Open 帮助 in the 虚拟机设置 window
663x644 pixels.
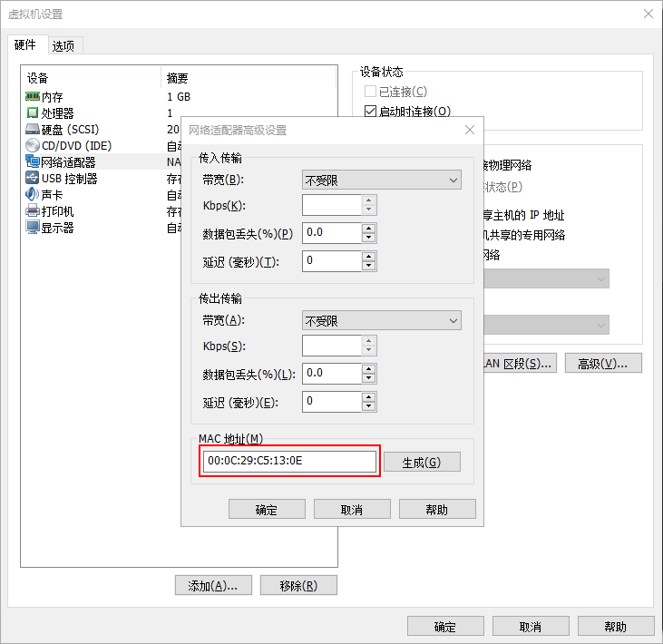(x=616, y=626)
